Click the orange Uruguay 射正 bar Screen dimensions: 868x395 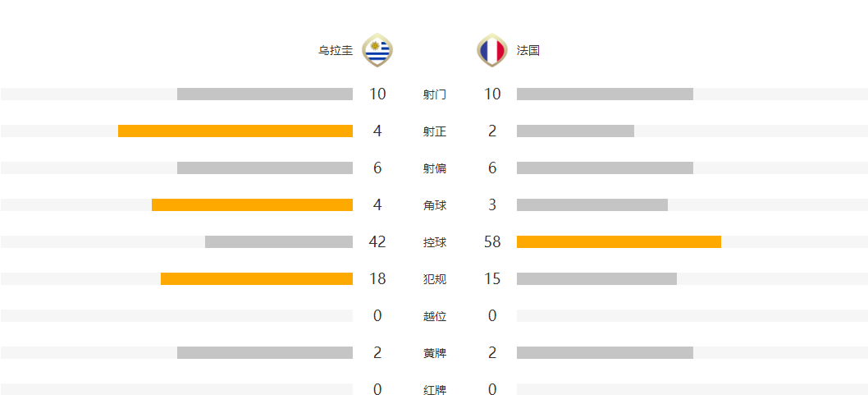point(235,131)
